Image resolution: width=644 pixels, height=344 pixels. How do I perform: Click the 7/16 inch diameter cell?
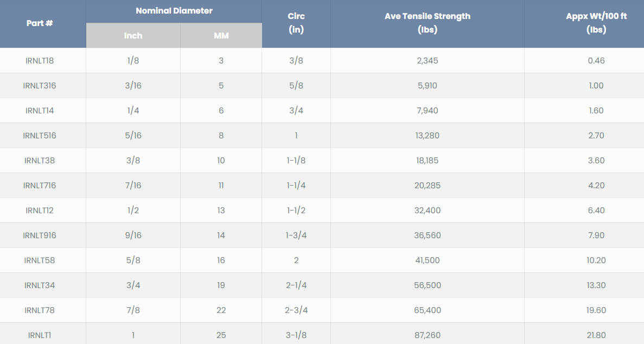(x=133, y=186)
